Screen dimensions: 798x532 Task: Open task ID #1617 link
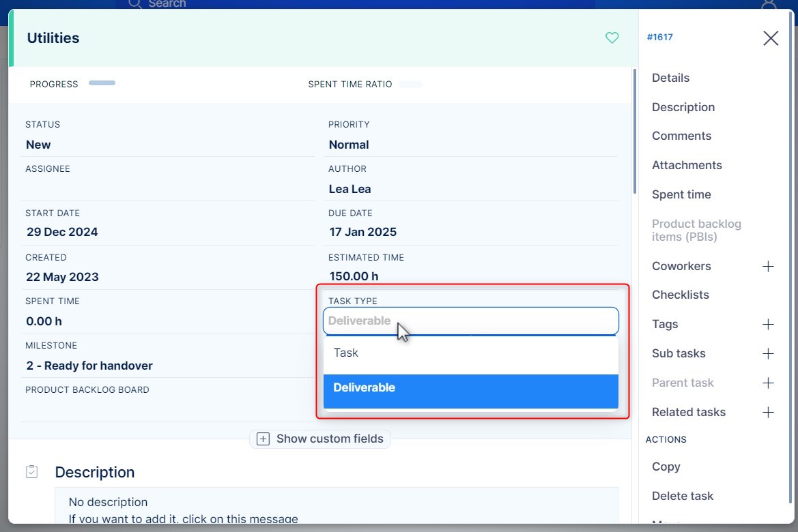click(x=659, y=38)
